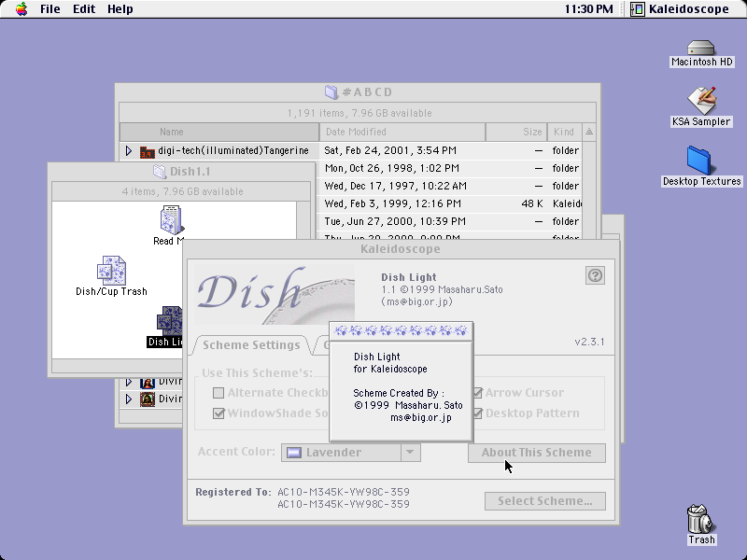
Task: Open the Apple menu
Action: (21, 9)
